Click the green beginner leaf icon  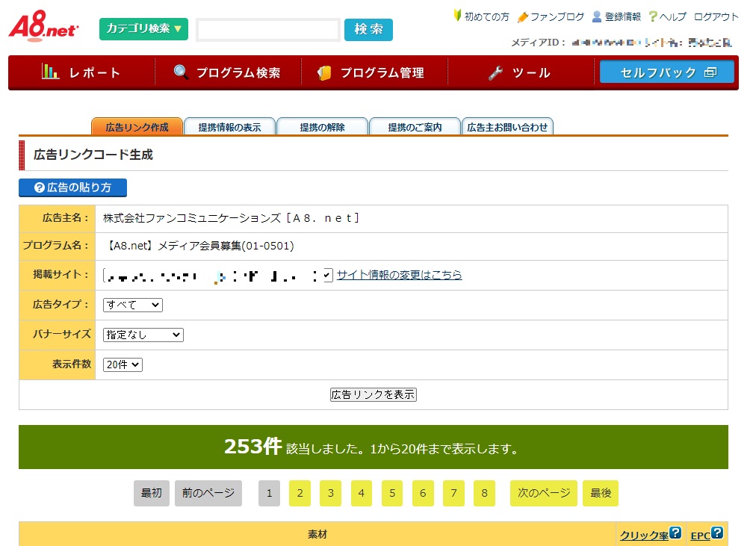click(457, 16)
